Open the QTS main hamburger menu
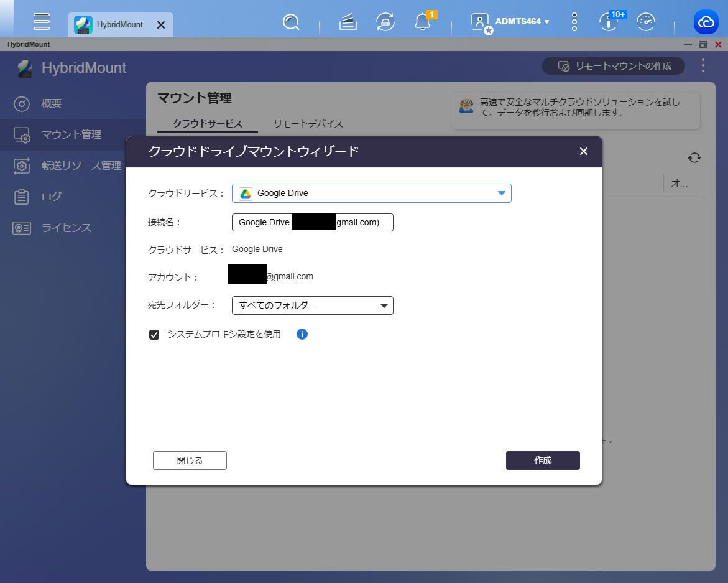728x583 pixels. (x=42, y=21)
